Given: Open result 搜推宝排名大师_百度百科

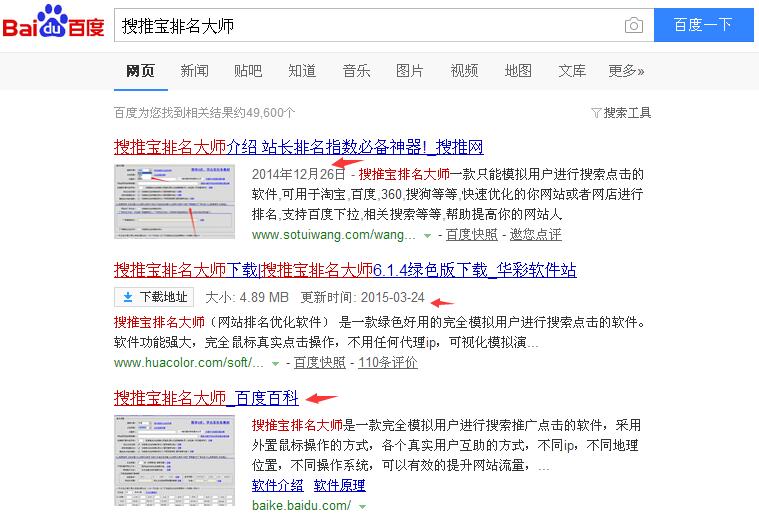Looking at the screenshot, I should [206, 398].
